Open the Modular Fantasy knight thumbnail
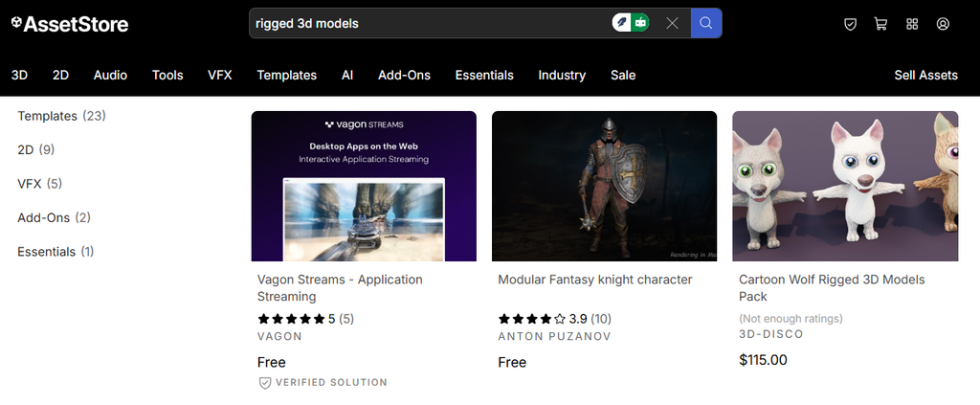 (x=605, y=187)
